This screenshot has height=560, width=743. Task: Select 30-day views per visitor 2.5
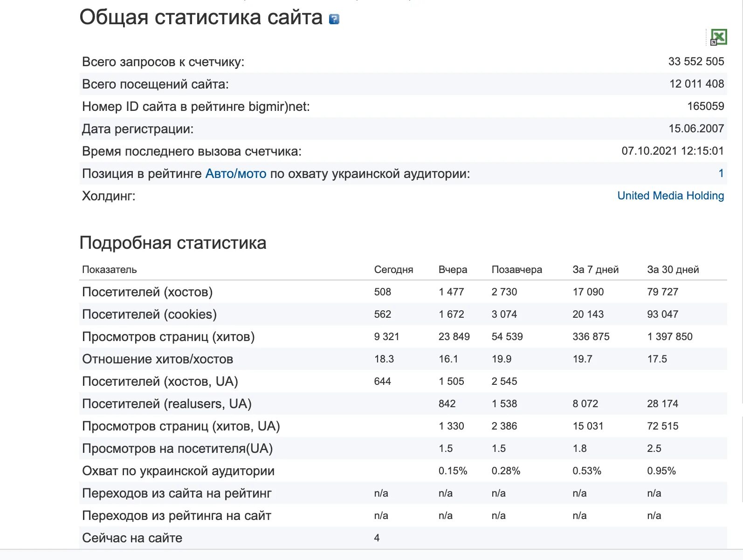pos(654,448)
